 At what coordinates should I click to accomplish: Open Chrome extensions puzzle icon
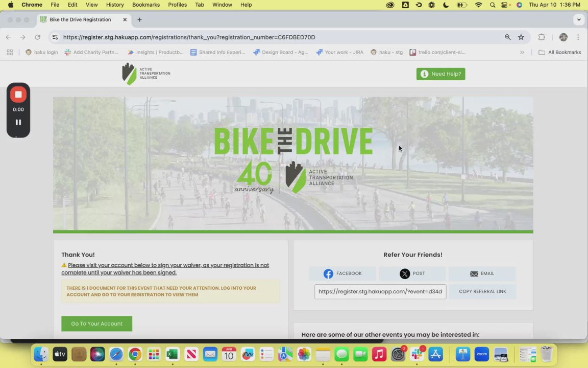[x=542, y=37]
